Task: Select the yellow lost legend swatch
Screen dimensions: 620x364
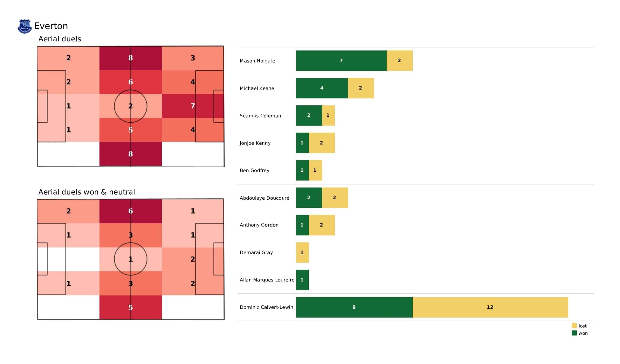Action: tap(574, 326)
